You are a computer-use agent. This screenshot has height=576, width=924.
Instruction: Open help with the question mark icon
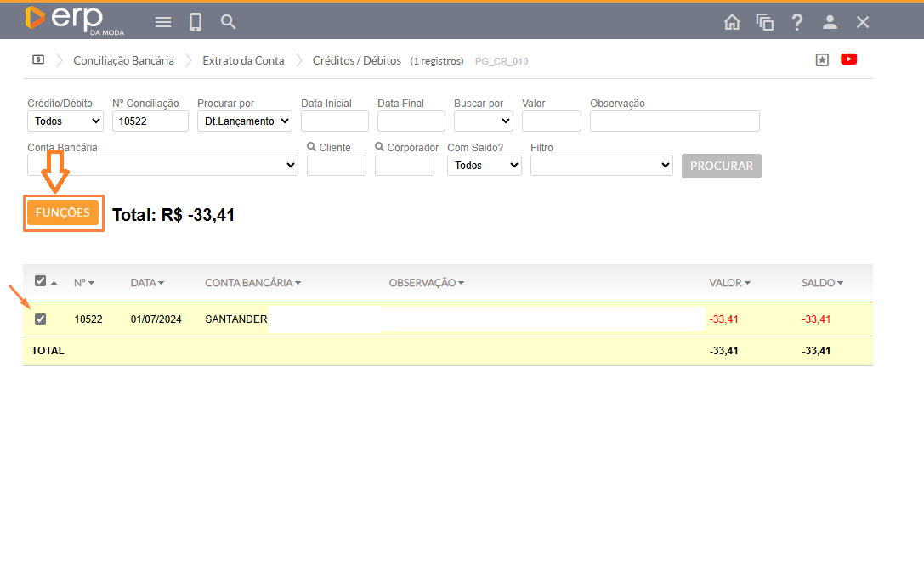[797, 22]
